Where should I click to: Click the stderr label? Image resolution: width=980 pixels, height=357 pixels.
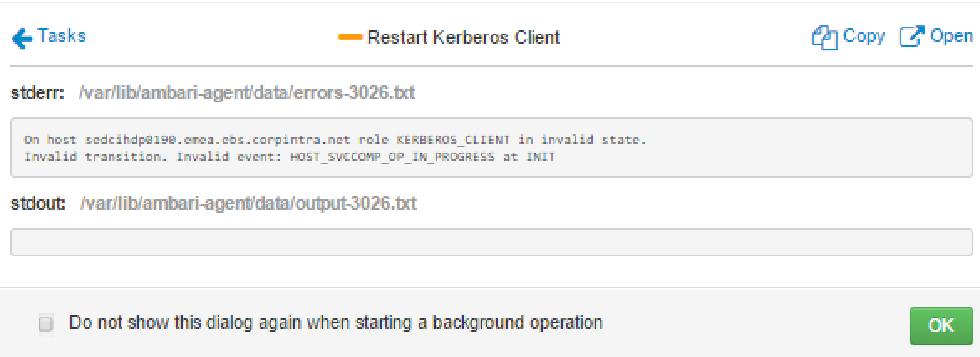click(x=38, y=93)
